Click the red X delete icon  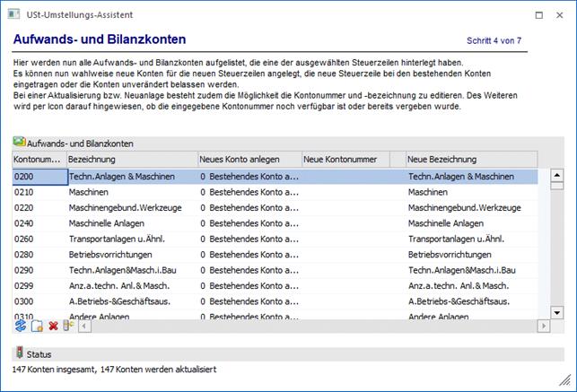[53, 326]
